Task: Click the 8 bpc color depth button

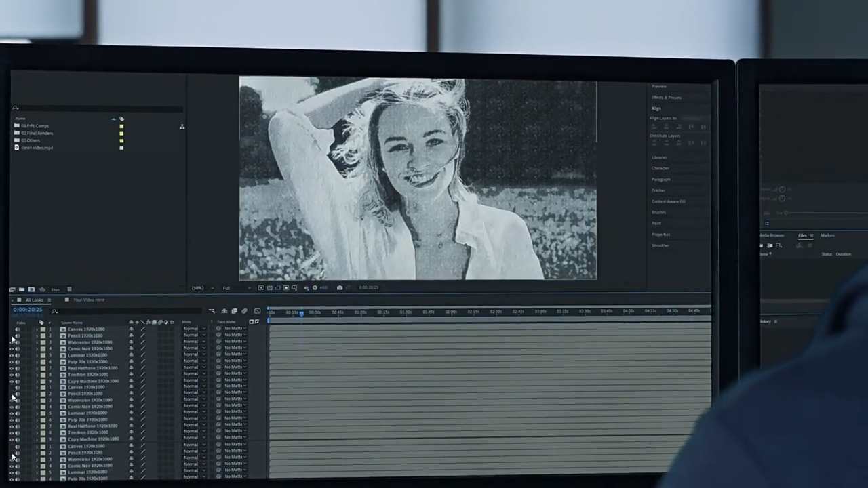Action: (55, 289)
